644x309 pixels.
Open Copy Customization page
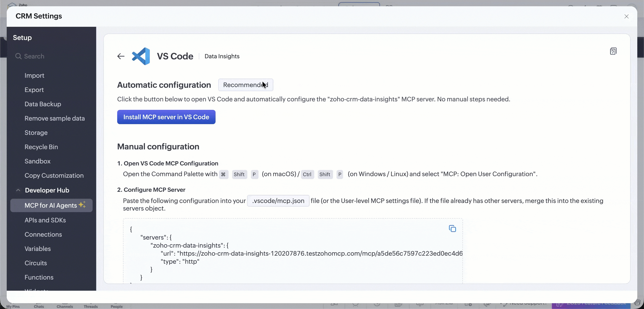54,175
